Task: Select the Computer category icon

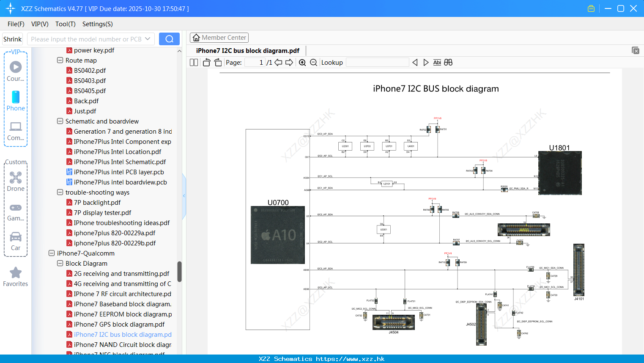Action: point(16,131)
